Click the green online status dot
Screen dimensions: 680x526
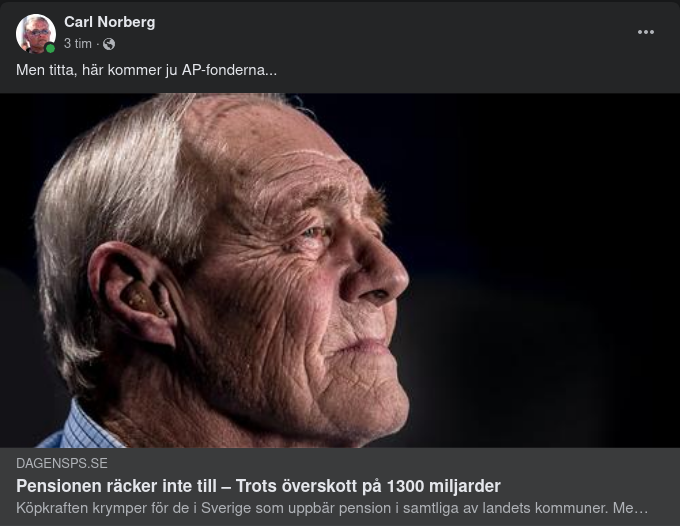click(50, 48)
